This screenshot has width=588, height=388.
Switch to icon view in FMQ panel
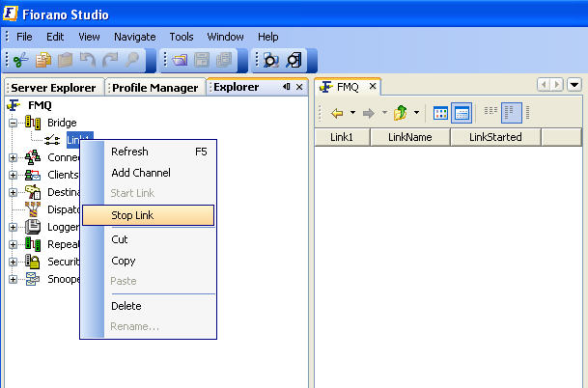tap(440, 113)
